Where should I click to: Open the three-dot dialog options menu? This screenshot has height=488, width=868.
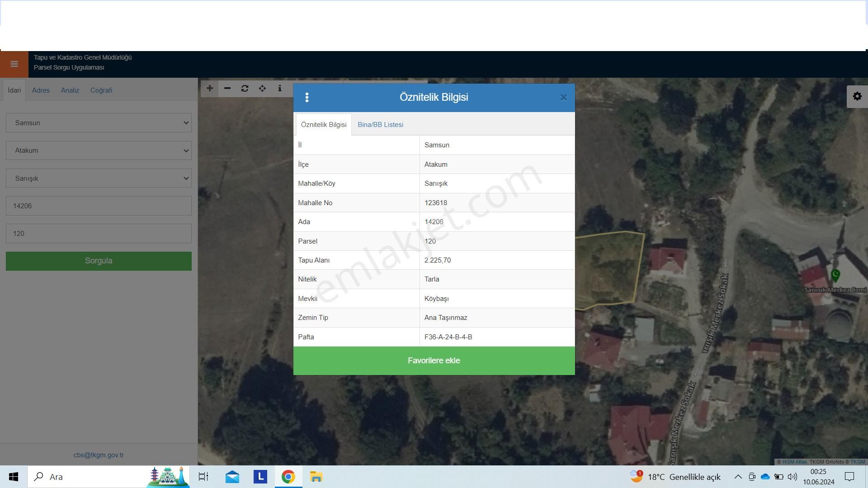coord(307,98)
